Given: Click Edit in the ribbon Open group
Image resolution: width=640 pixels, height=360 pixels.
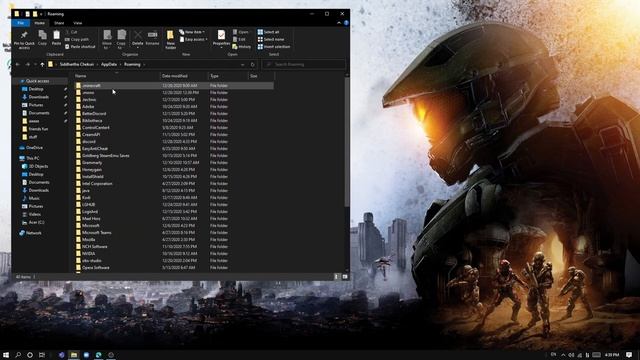Looking at the screenshot, I should tap(239, 39).
